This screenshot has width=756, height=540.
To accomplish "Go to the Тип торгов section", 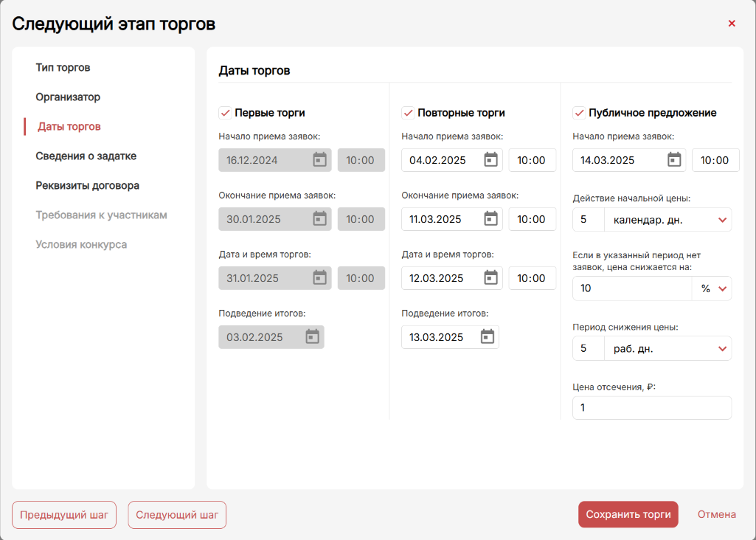I will (x=63, y=68).
